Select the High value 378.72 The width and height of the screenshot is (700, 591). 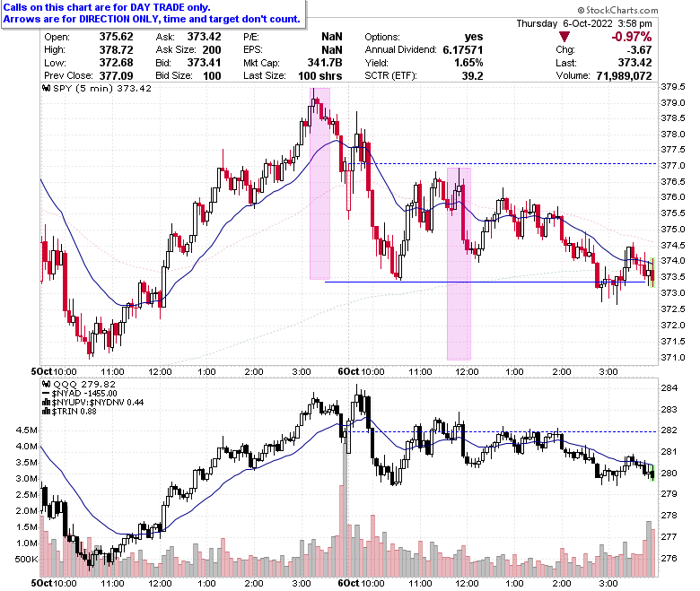click(x=116, y=50)
